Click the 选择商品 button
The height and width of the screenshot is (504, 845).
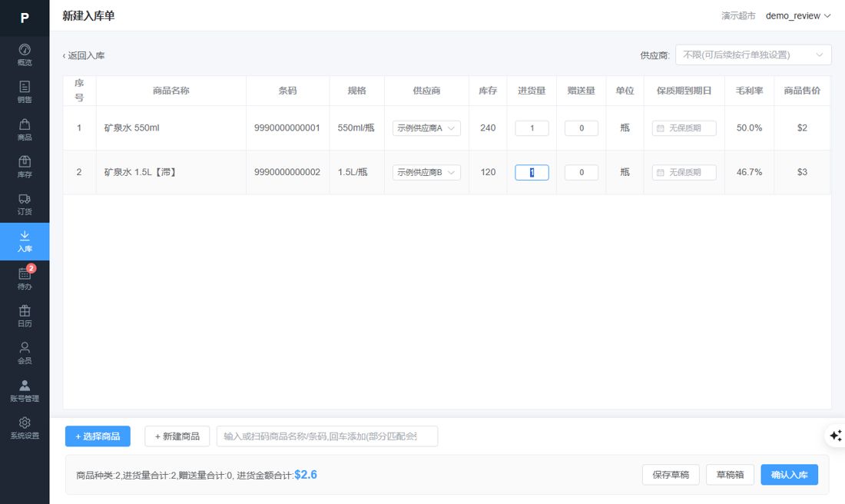pos(98,436)
